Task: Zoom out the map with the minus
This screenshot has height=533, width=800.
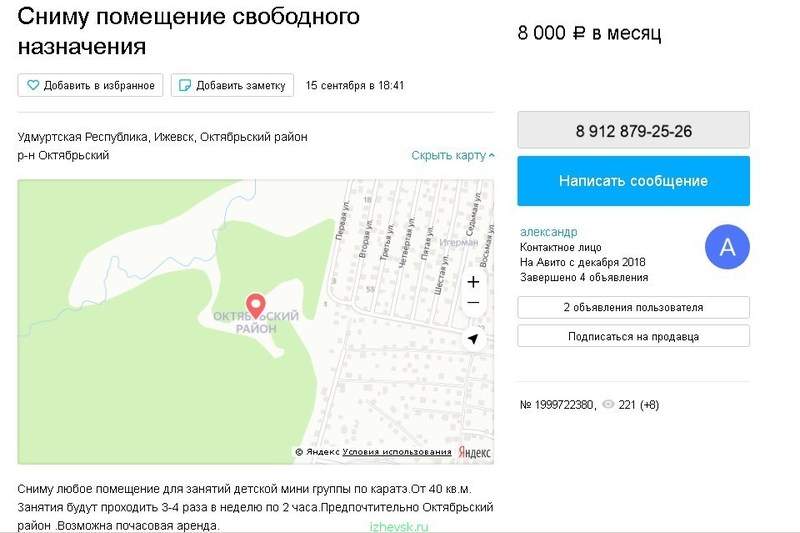Action: (473, 303)
